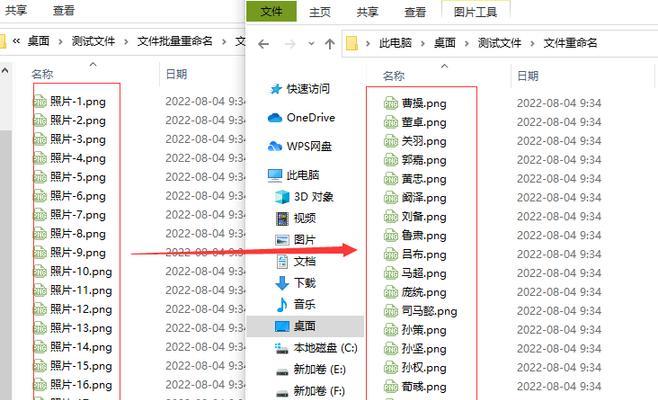Open the 主页 ribbon tab
The width and height of the screenshot is (658, 400).
click(x=320, y=12)
